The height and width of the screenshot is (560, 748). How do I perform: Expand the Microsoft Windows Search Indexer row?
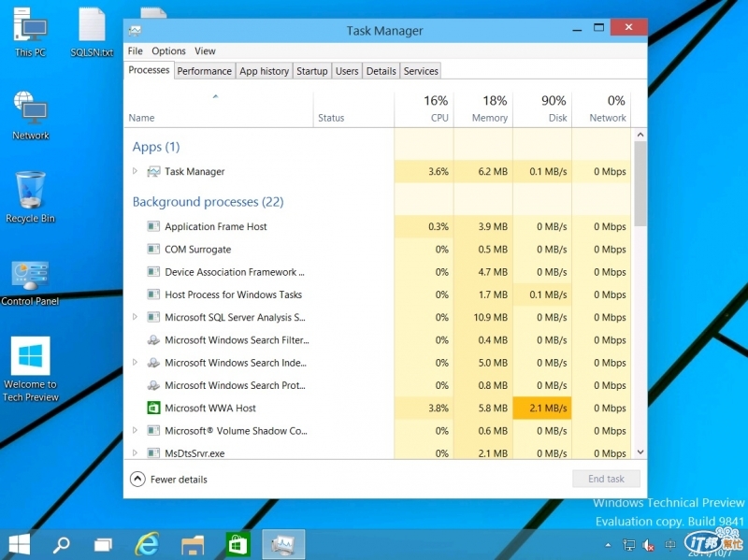pos(135,362)
